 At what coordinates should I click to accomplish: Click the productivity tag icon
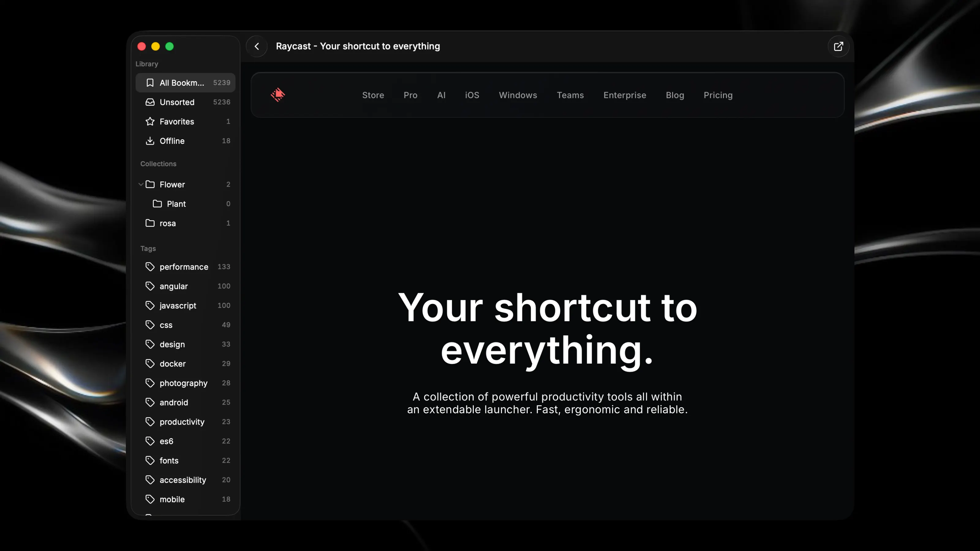pyautogui.click(x=150, y=422)
